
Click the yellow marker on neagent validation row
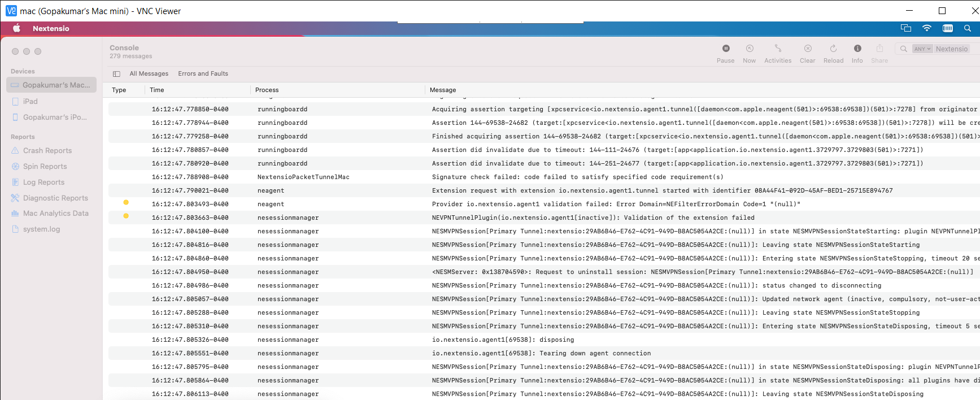tap(126, 202)
